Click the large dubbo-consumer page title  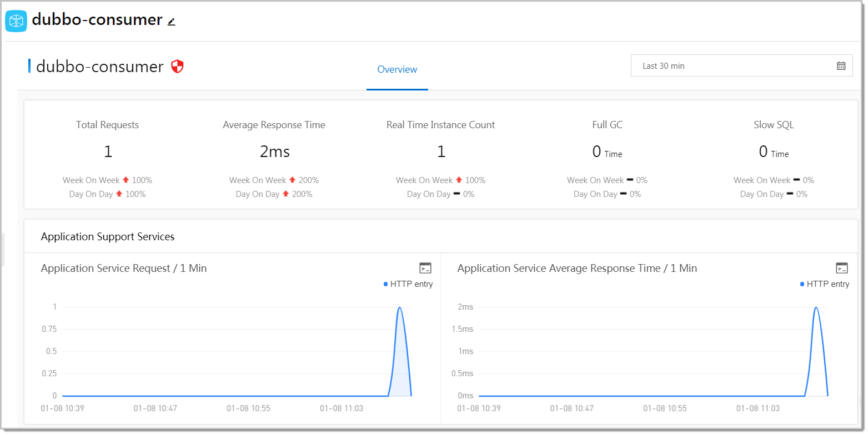pos(97,20)
